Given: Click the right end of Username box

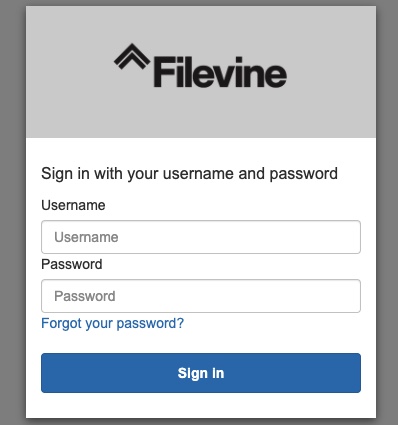Looking at the screenshot, I should (x=352, y=237).
